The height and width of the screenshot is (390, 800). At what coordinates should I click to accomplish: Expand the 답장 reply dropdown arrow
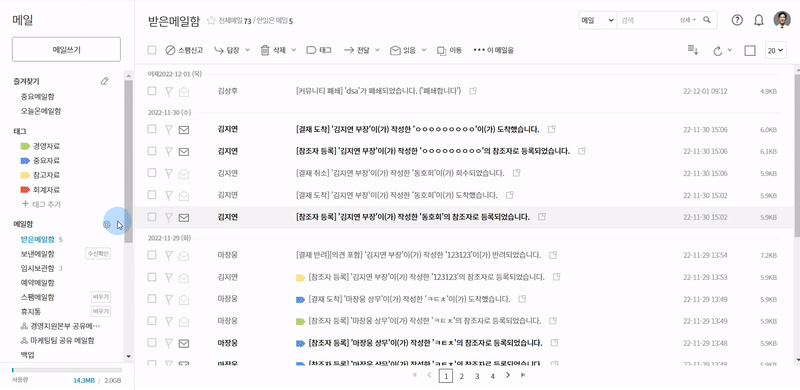click(x=247, y=50)
